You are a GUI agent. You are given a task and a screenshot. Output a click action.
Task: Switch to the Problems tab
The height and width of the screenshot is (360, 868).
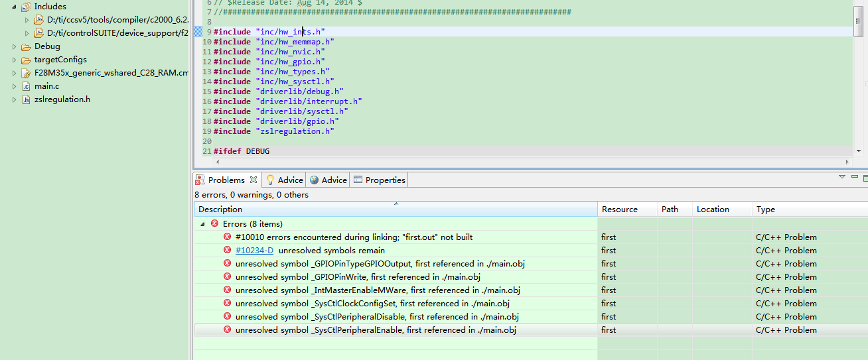pyautogui.click(x=226, y=180)
